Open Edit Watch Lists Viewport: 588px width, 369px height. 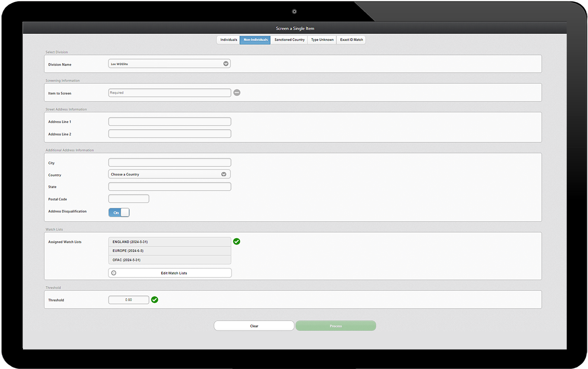click(174, 273)
